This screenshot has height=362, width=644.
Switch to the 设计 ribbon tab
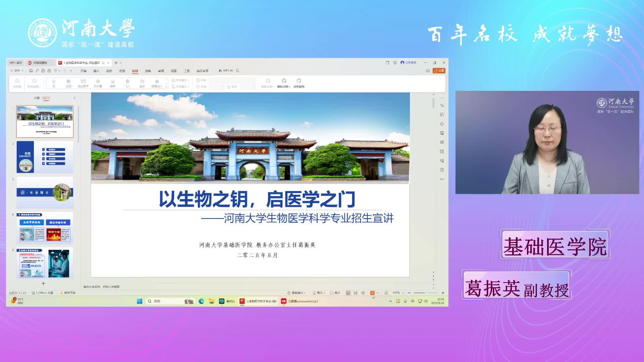coord(109,71)
